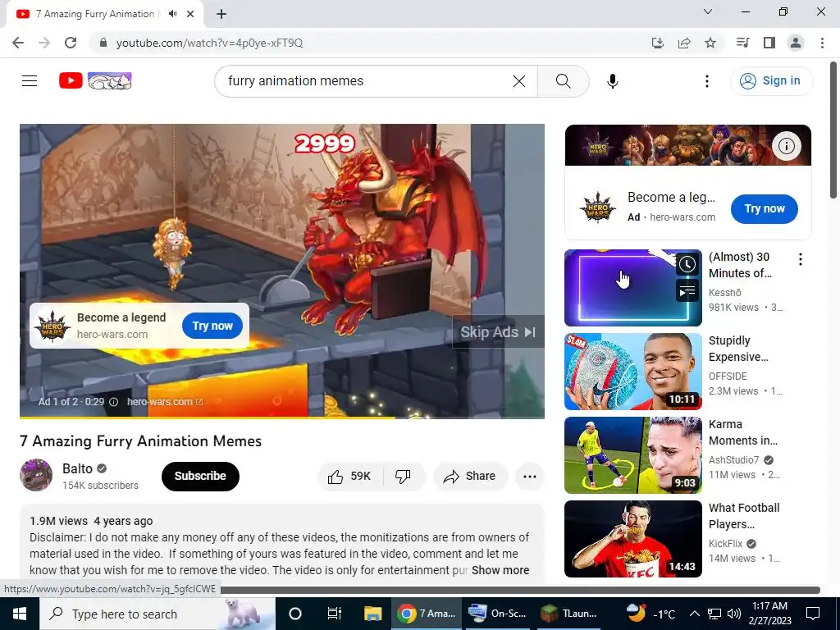Open the (Almost) 30 Minutes video thumbnail
This screenshot has height=630, width=840.
point(632,288)
